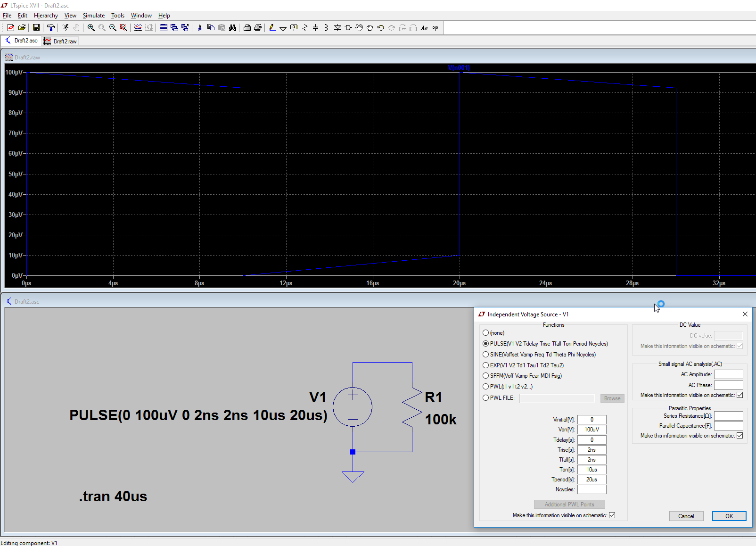Place a ground symbol tool
Image resolution: width=756 pixels, height=546 pixels.
(283, 28)
